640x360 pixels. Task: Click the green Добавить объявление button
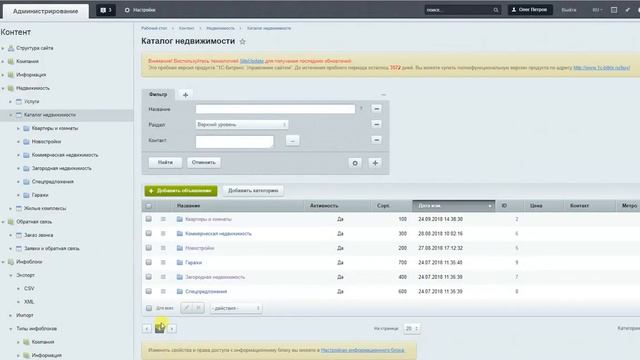tap(181, 191)
